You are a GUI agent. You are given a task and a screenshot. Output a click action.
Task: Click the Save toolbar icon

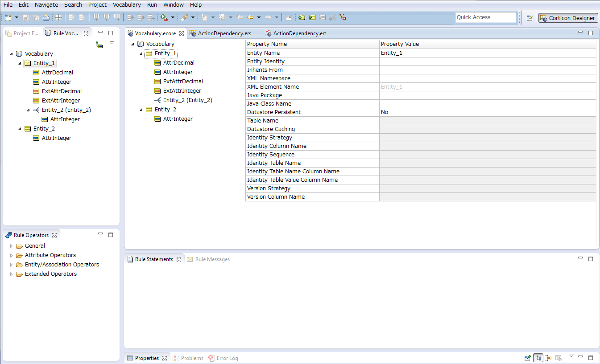point(25,17)
